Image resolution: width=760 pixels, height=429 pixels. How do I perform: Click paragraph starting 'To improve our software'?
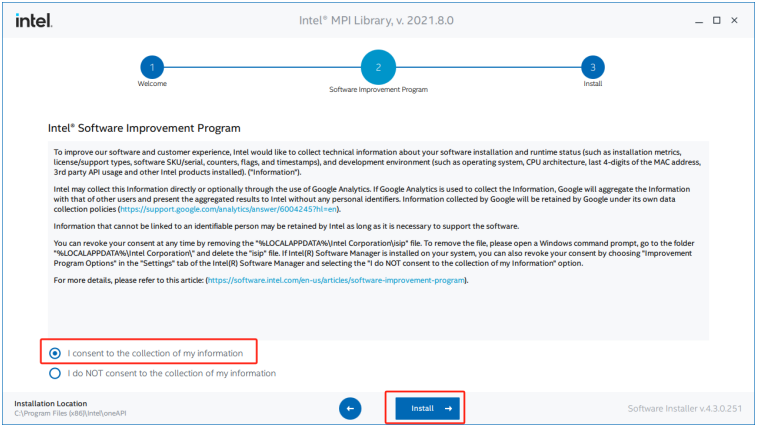(377, 162)
